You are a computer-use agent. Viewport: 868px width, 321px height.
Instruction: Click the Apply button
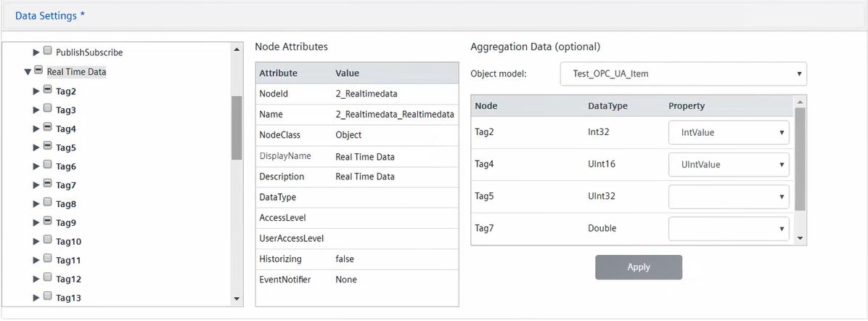(638, 267)
